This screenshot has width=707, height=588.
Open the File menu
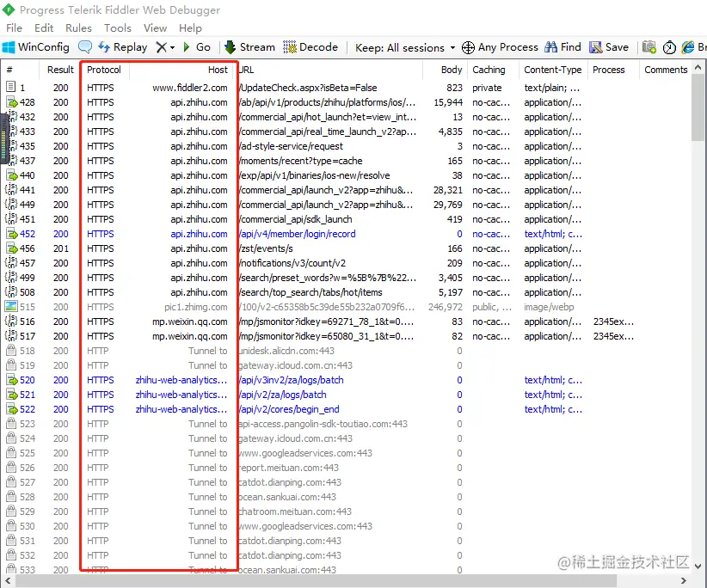pos(14,28)
